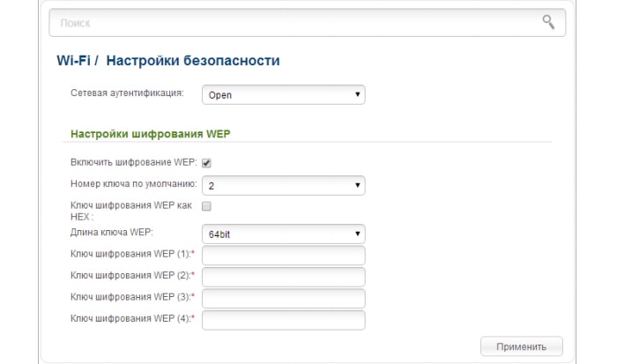This screenshot has height=364, width=617.
Task: Enable the WEP key as HEX checkbox
Action: coord(206,206)
